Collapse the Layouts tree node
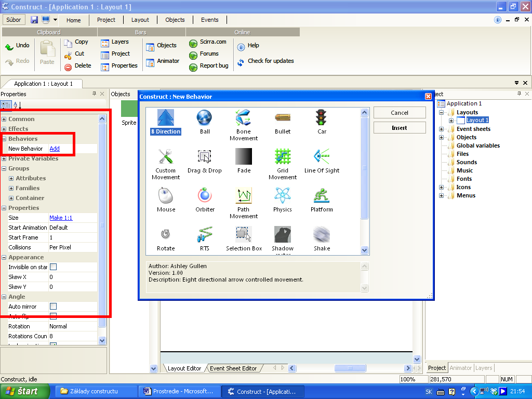The image size is (532, 399). pos(442,112)
